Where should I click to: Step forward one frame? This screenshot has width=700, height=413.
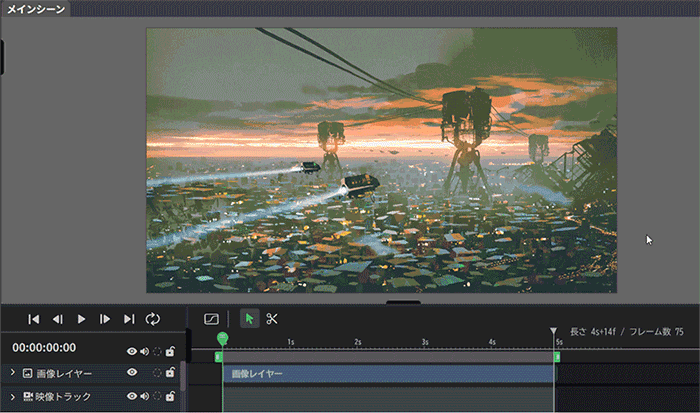tap(105, 319)
